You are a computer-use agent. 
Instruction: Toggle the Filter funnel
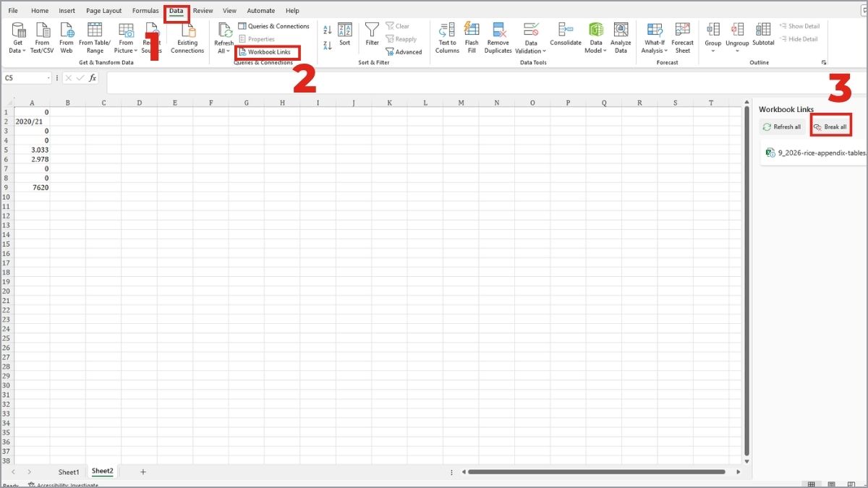[x=372, y=34]
